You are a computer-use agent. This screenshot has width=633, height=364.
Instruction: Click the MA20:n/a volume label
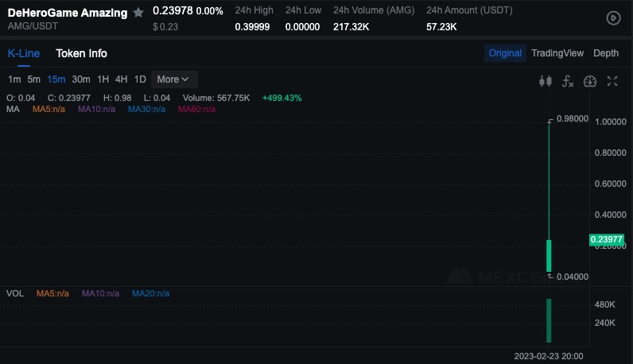tap(150, 293)
